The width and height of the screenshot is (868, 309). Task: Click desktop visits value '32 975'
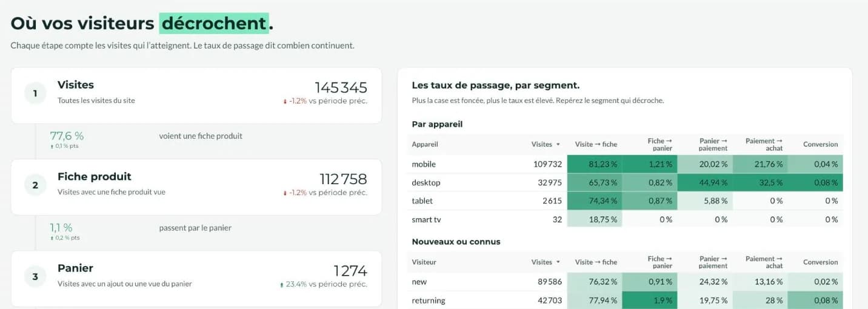tap(549, 182)
